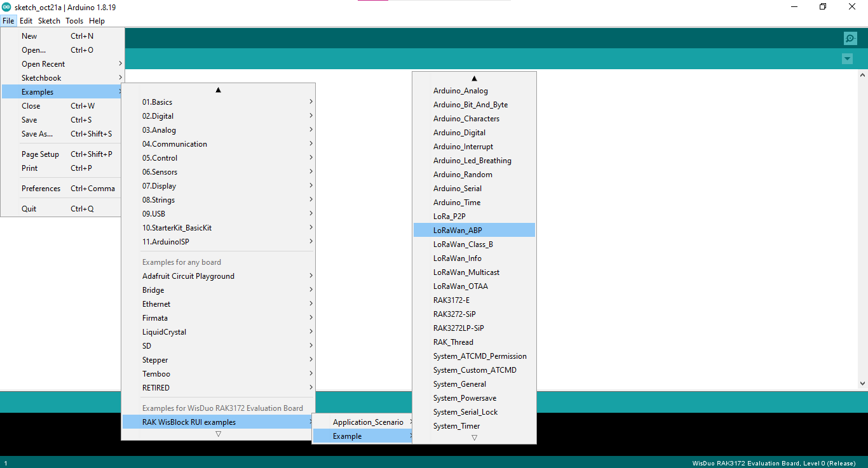The image size is (868, 468).
Task: Open the Serial Monitor magnifier icon
Action: [x=850, y=39]
